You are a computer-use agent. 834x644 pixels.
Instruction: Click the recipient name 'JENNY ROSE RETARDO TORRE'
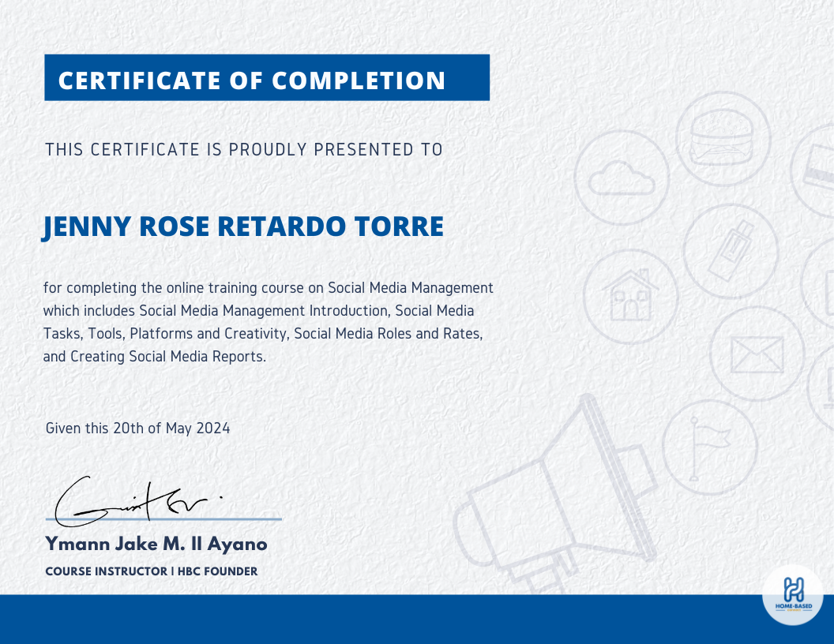243,227
